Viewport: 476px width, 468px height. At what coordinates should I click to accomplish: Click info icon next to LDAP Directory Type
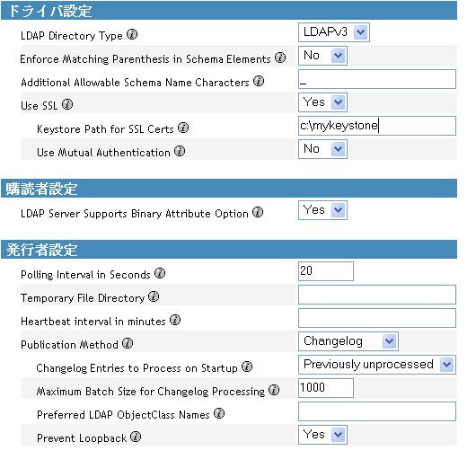click(x=132, y=34)
